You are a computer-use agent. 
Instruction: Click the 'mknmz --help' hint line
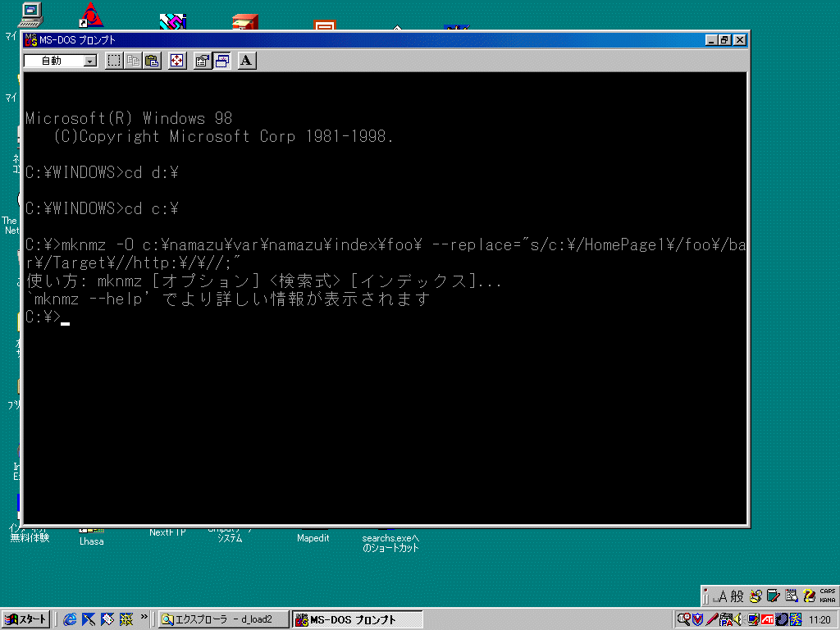pyautogui.click(x=228, y=299)
